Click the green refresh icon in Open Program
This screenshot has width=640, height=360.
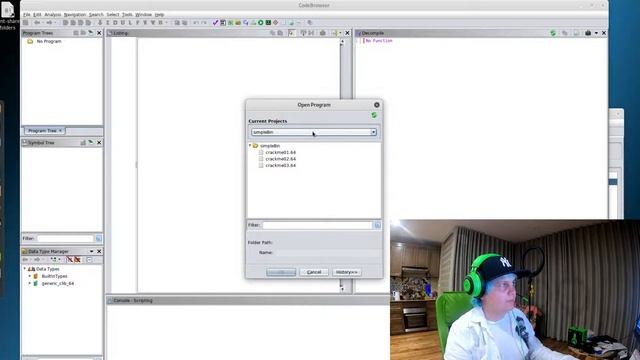(374, 116)
